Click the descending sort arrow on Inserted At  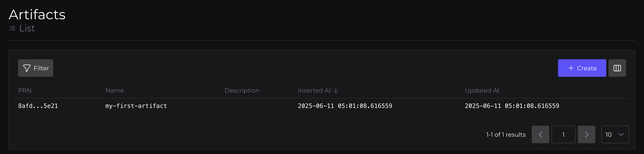pyautogui.click(x=336, y=91)
